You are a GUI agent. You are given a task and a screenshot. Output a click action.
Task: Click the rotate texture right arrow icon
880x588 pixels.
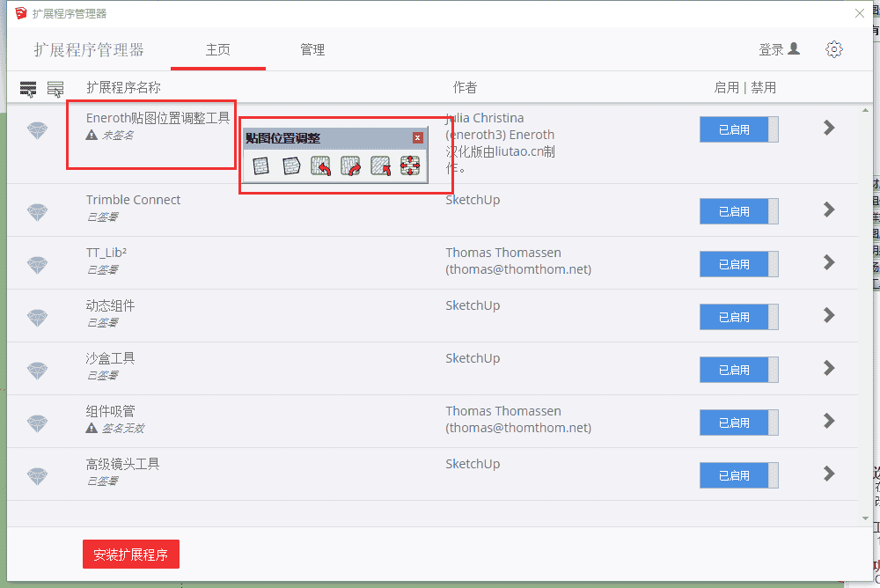pyautogui.click(x=351, y=165)
